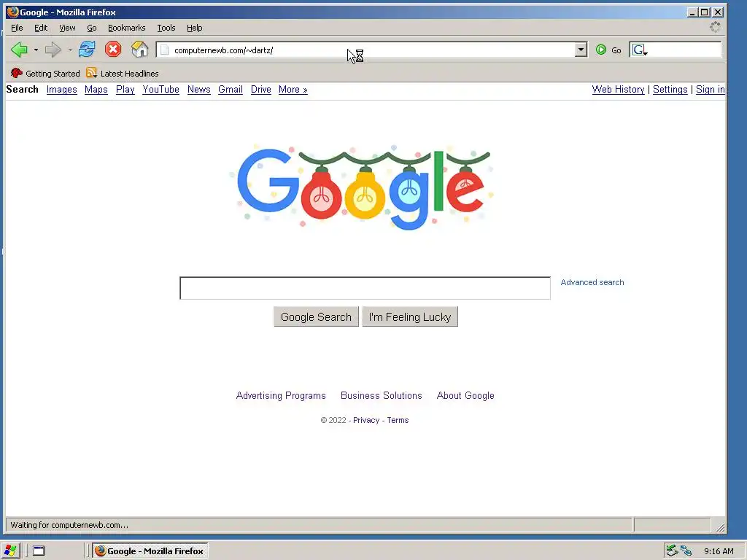The image size is (747, 560).
Task: Click the Google search text box
Action: coord(365,288)
